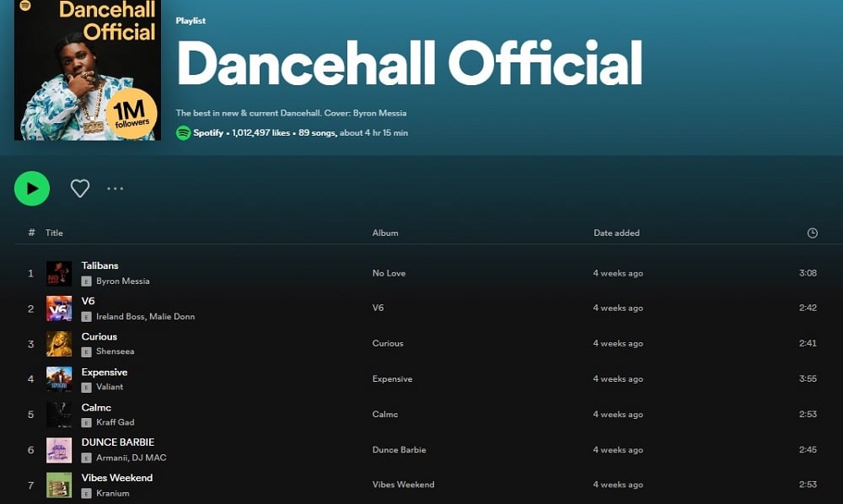This screenshot has height=504, width=843.
Task: Open artist Armanii
Action: tap(111, 458)
